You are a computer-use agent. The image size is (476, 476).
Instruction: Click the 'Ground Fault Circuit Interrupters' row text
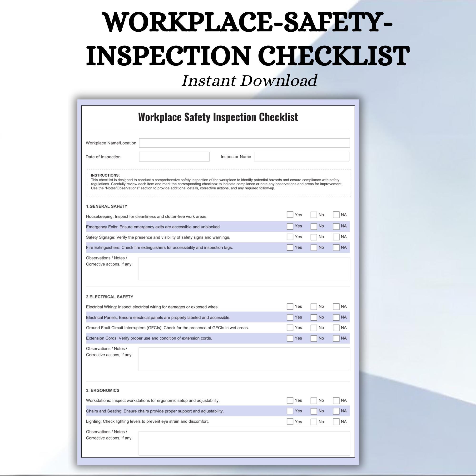[167, 328]
